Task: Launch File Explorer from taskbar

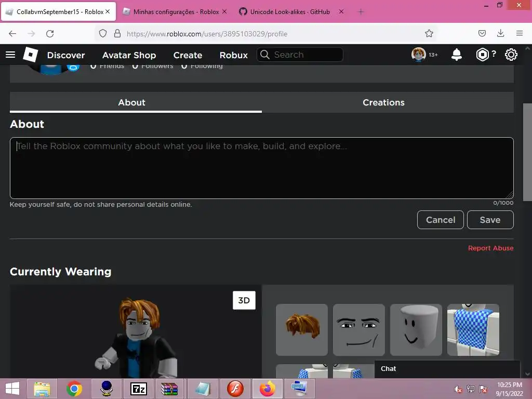Action: [42, 389]
